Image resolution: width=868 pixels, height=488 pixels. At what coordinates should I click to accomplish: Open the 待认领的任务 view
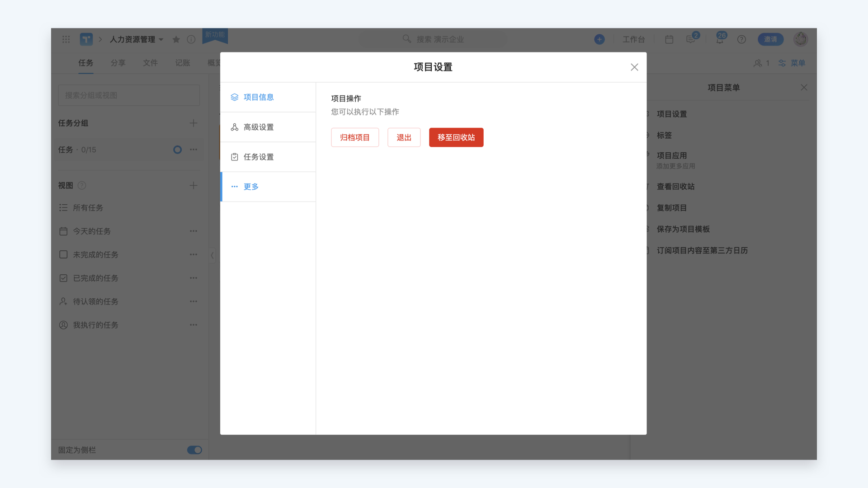pyautogui.click(x=95, y=301)
